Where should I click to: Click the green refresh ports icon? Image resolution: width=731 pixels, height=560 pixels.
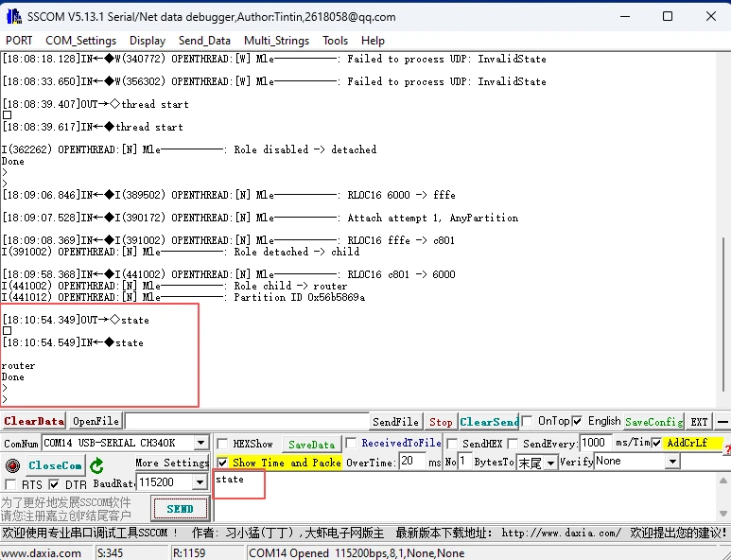pos(97,465)
